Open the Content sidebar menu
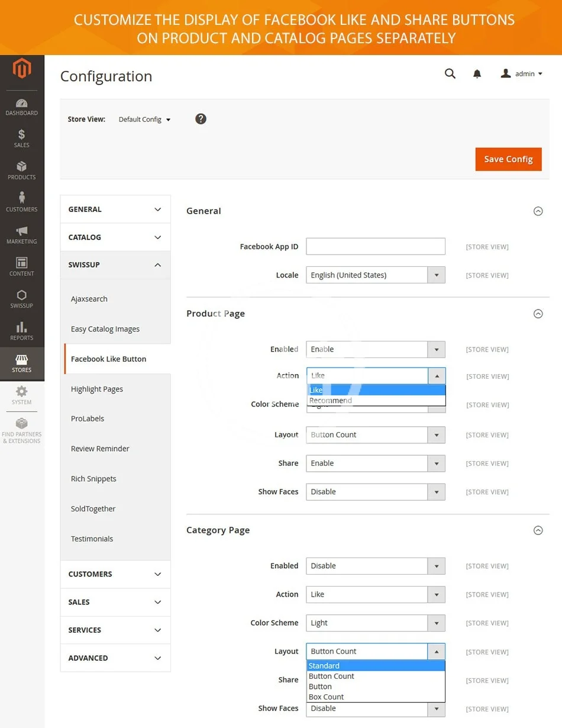 [22, 266]
